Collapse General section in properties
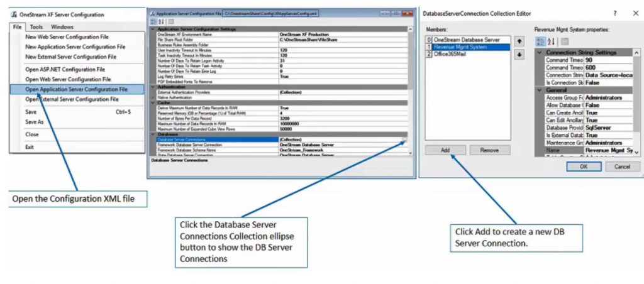This screenshot has height=284, width=644. coord(540,90)
